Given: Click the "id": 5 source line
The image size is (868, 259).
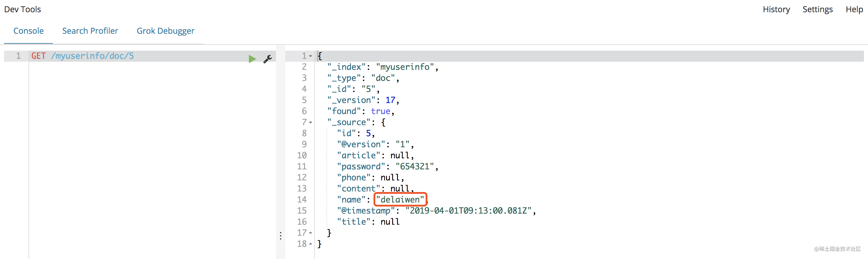Looking at the screenshot, I should coord(356,133).
